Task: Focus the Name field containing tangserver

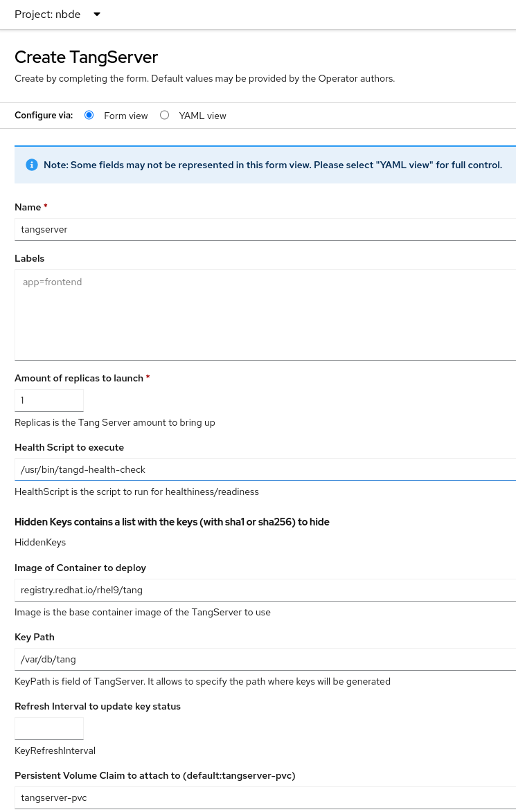Action: 263,229
